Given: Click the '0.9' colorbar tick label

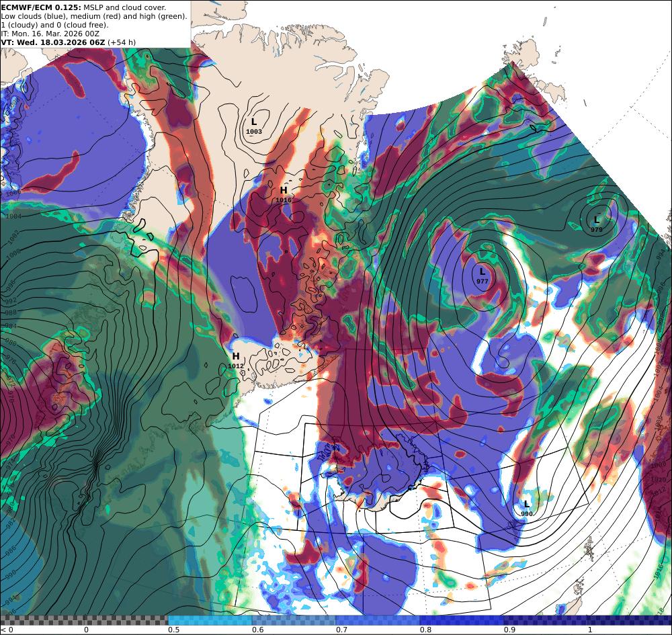Looking at the screenshot, I should point(509,630).
